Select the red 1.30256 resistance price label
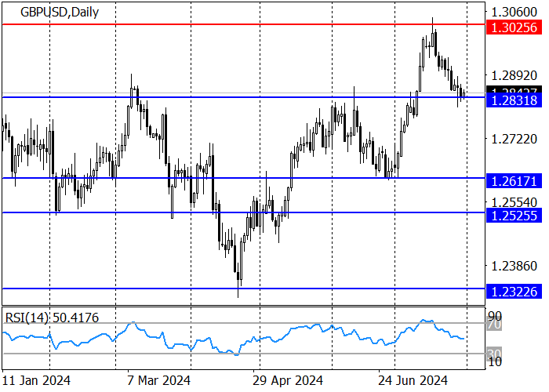This screenshot has height=392, width=549. 514,27
